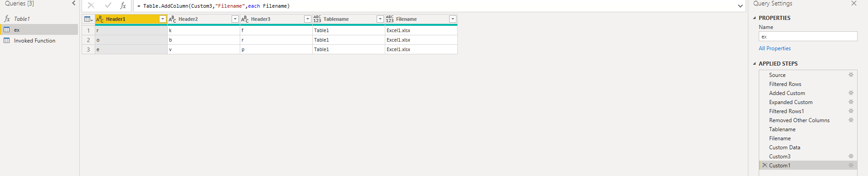Open settings gear for Source step
868x176 pixels.
point(851,75)
